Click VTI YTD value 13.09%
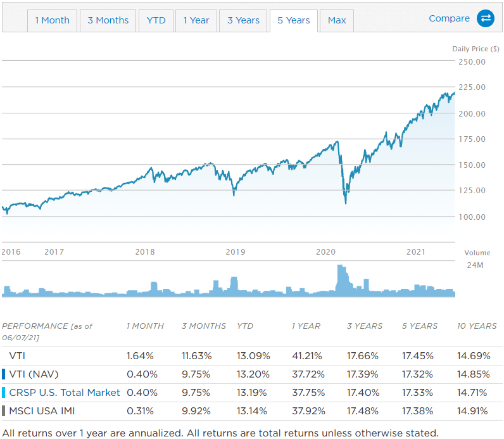The image size is (504, 439). [x=253, y=356]
